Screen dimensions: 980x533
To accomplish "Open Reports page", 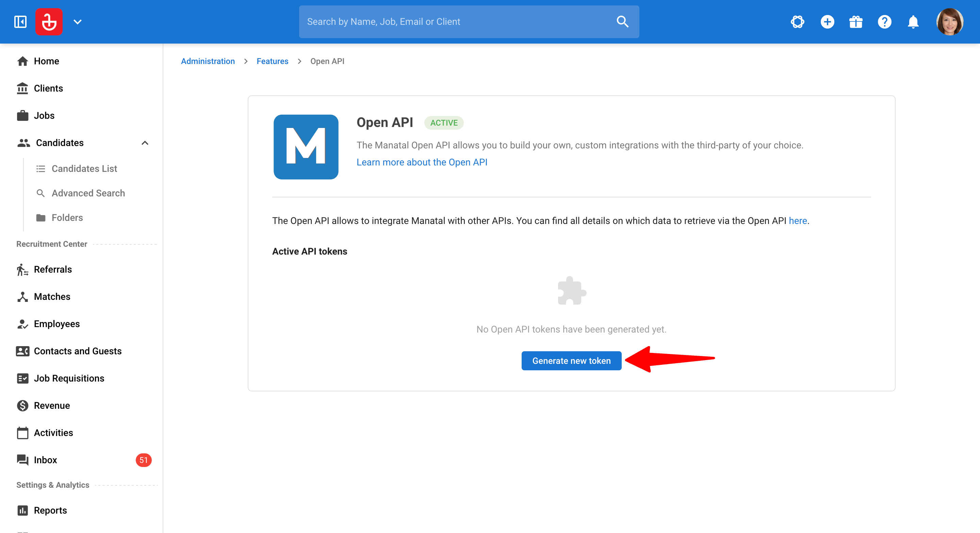I will tap(81, 511).
